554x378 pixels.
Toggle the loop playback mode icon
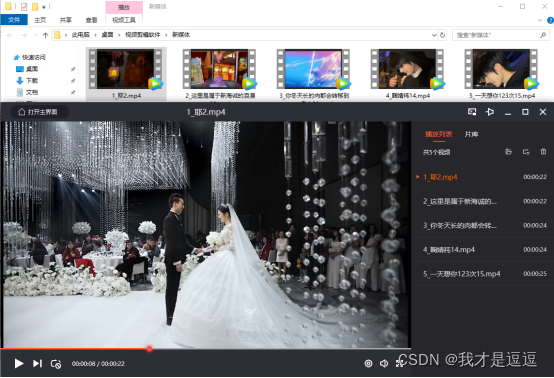(x=56, y=364)
